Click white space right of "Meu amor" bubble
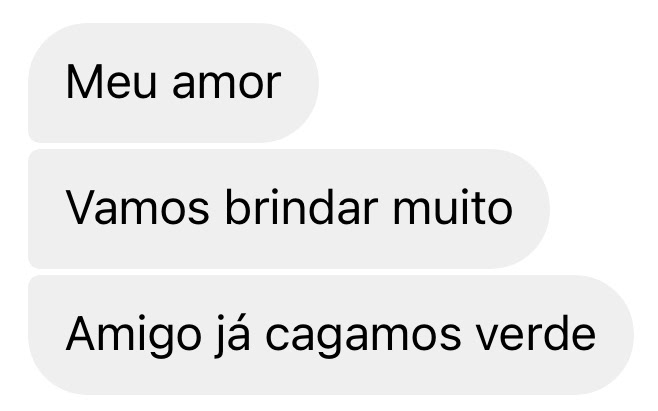This screenshot has height=411, width=658. coord(483,83)
